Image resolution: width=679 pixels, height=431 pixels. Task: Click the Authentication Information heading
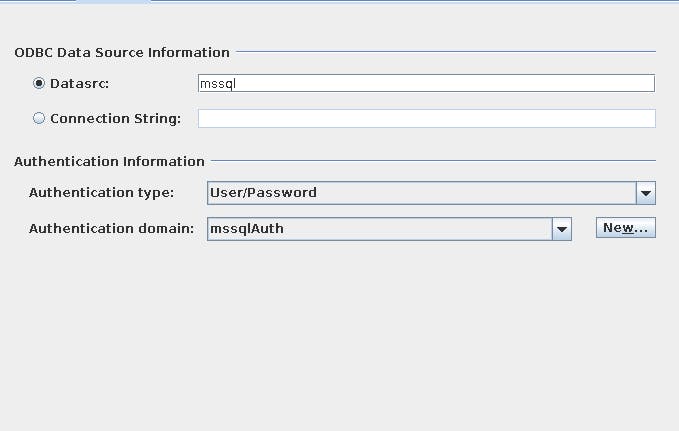(x=109, y=161)
